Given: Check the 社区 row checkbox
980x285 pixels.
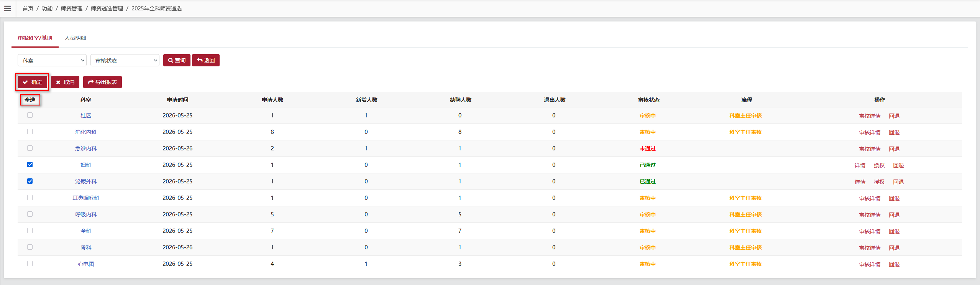Looking at the screenshot, I should pyautogui.click(x=30, y=115).
